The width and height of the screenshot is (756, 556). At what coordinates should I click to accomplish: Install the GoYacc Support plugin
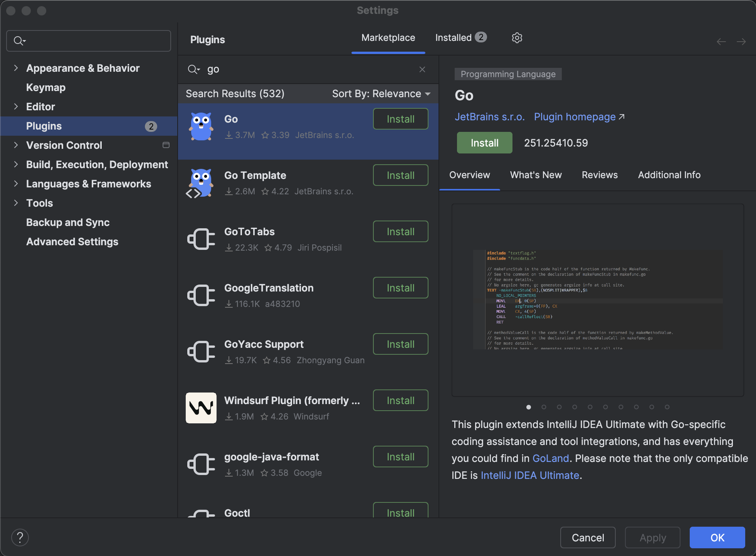click(x=400, y=344)
